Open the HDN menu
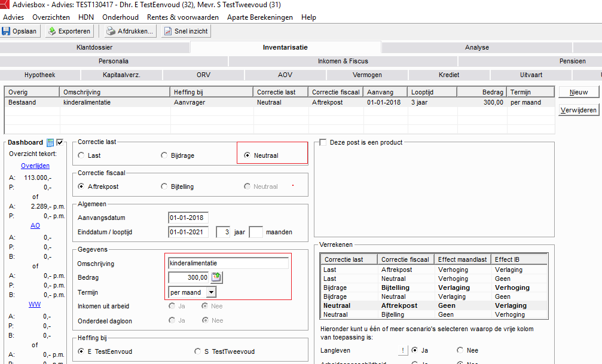This screenshot has width=602, height=364. point(86,17)
